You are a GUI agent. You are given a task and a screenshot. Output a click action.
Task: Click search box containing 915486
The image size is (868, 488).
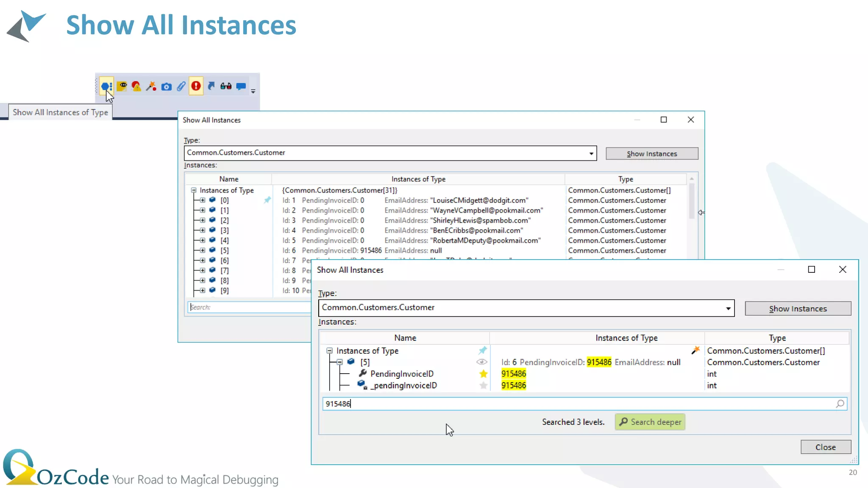click(584, 404)
